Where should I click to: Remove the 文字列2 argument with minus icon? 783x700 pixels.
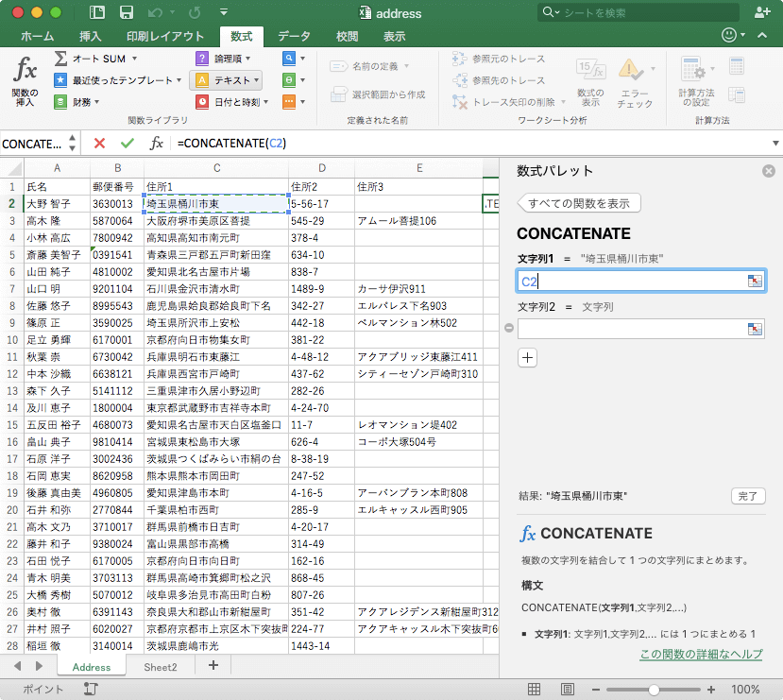pos(509,328)
